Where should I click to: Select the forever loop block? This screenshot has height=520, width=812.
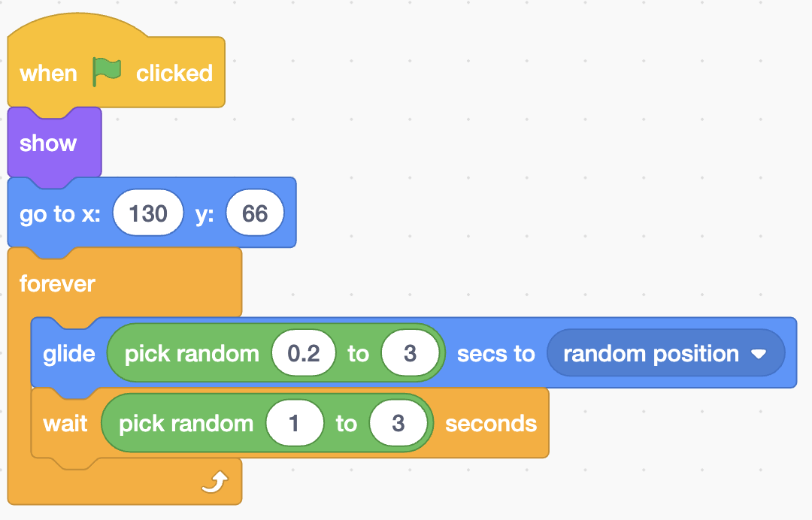pos(124,283)
